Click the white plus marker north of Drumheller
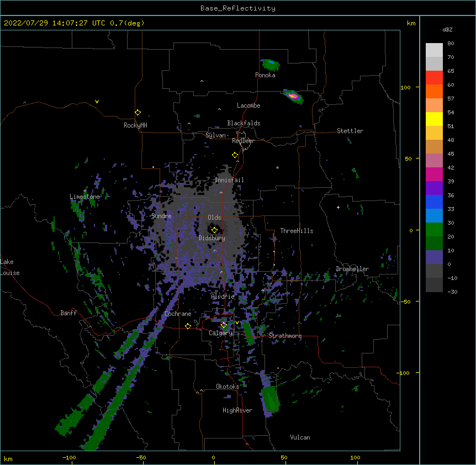Image resolution: width=476 pixels, height=465 pixels. click(x=338, y=207)
